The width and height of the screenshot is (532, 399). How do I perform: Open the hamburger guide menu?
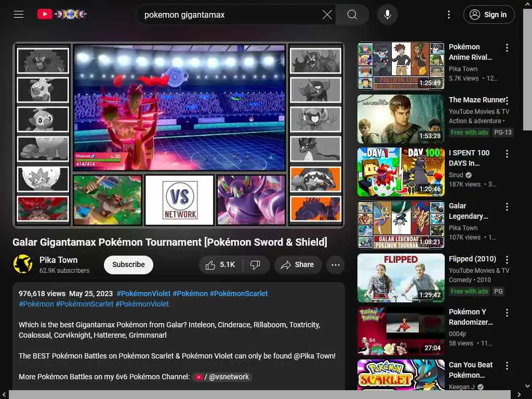click(x=19, y=14)
